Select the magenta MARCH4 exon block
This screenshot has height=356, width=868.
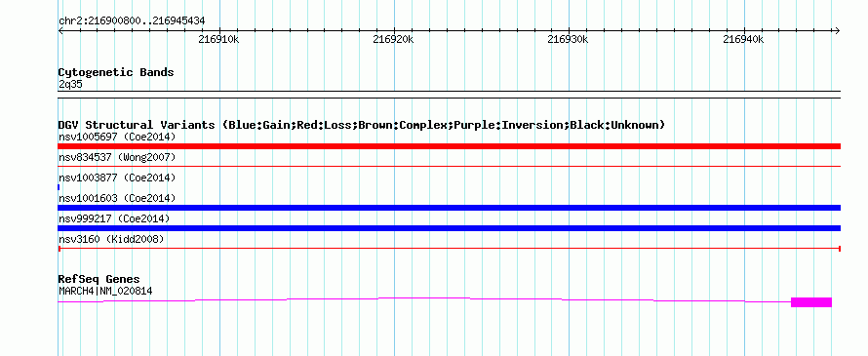[811, 302]
